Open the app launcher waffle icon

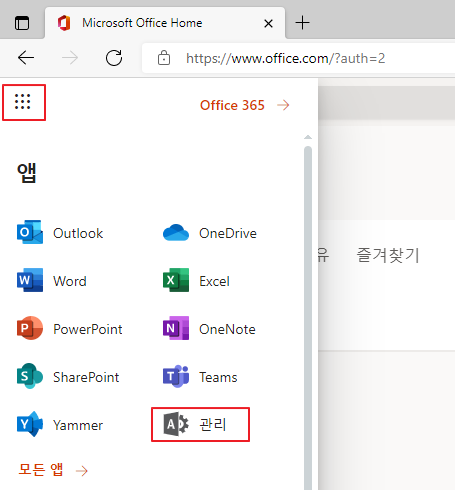pos(23,102)
